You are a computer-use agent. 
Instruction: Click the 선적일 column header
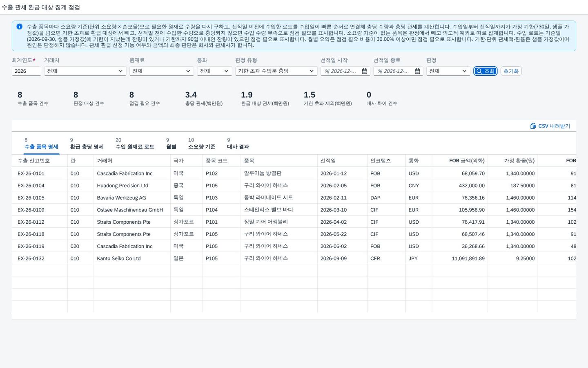342,161
